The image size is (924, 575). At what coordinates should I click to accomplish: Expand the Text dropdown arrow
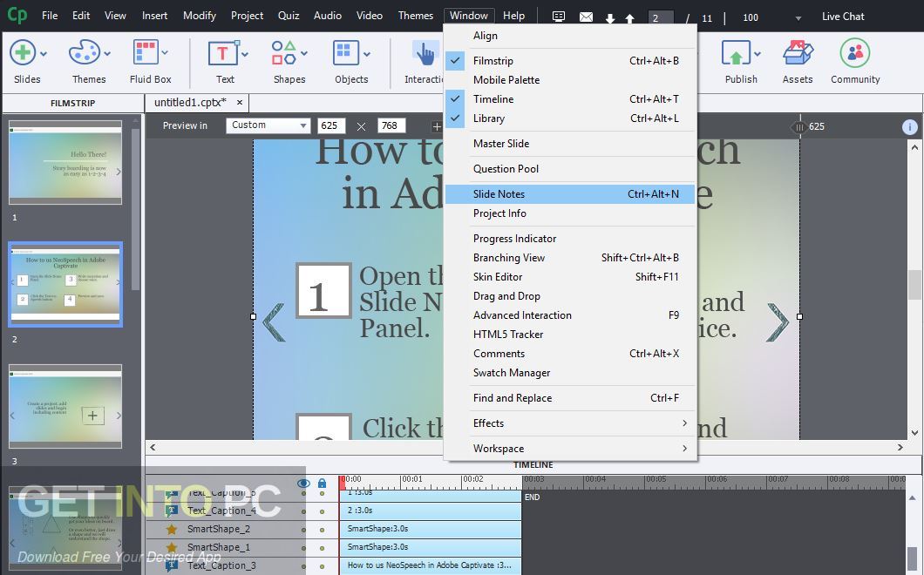[245, 54]
